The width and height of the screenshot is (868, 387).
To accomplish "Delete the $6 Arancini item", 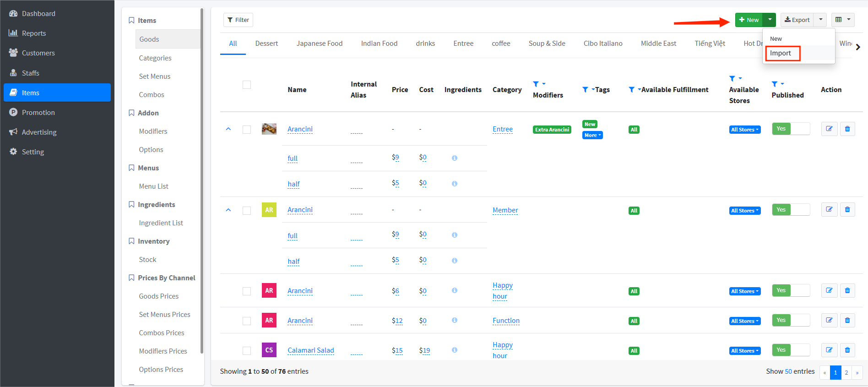I will [847, 290].
